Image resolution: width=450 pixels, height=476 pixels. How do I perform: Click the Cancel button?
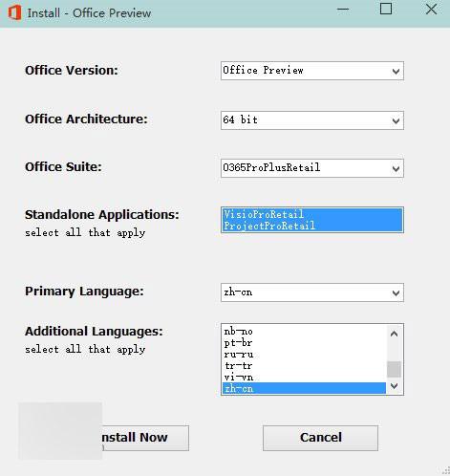tap(320, 438)
